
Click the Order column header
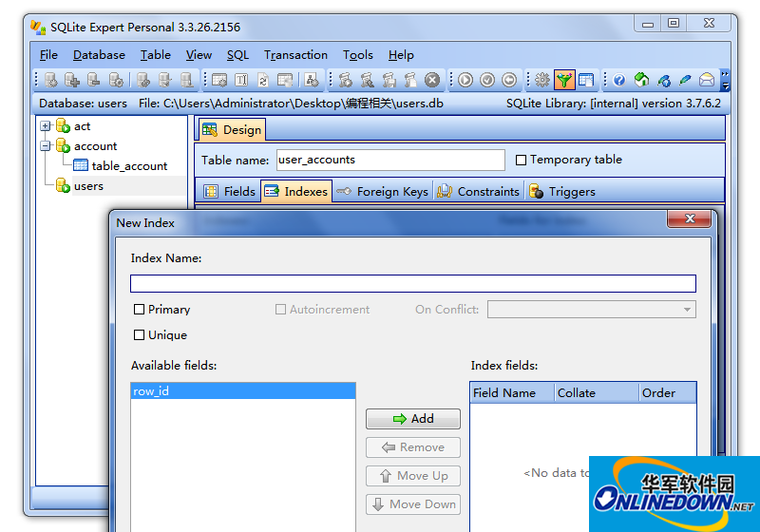point(668,393)
